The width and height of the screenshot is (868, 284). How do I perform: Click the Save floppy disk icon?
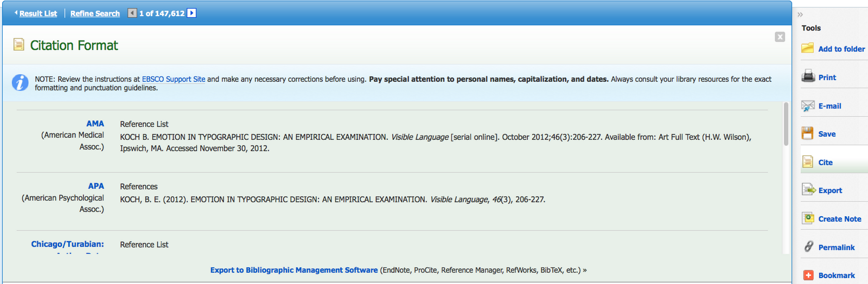(808, 133)
